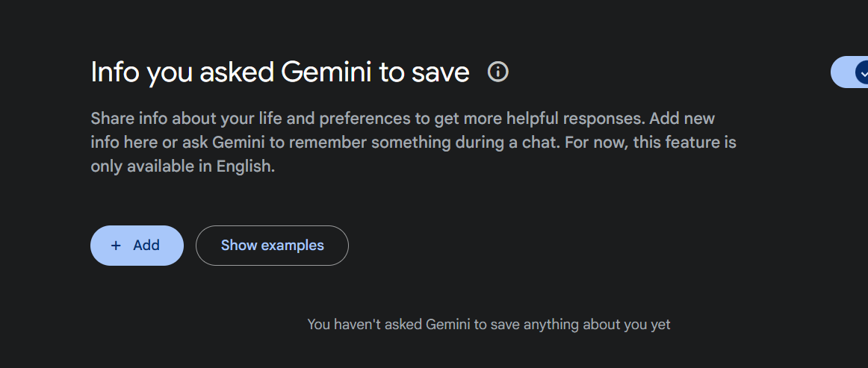This screenshot has width=868, height=368.
Task: Click the "ask Gemini to remember something" line
Action: click(x=414, y=143)
